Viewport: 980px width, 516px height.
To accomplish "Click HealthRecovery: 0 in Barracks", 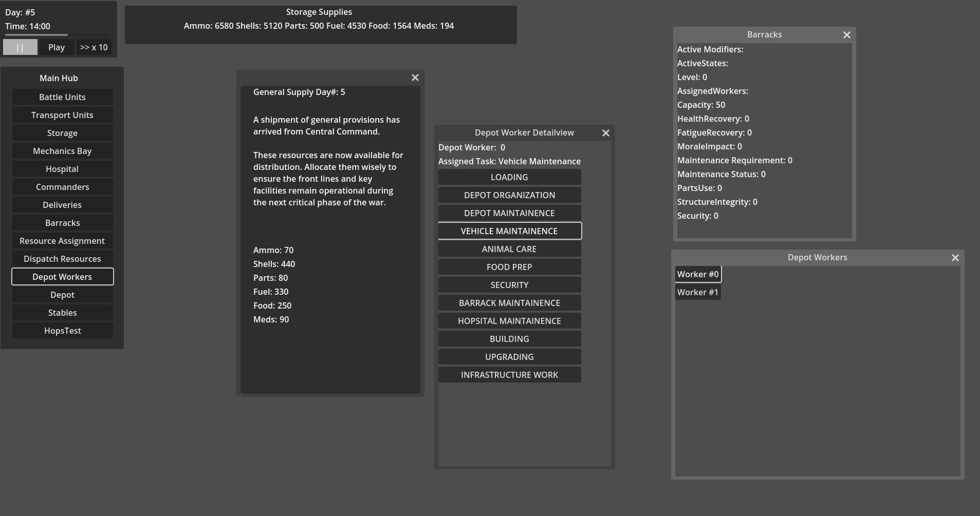I will [x=713, y=119].
